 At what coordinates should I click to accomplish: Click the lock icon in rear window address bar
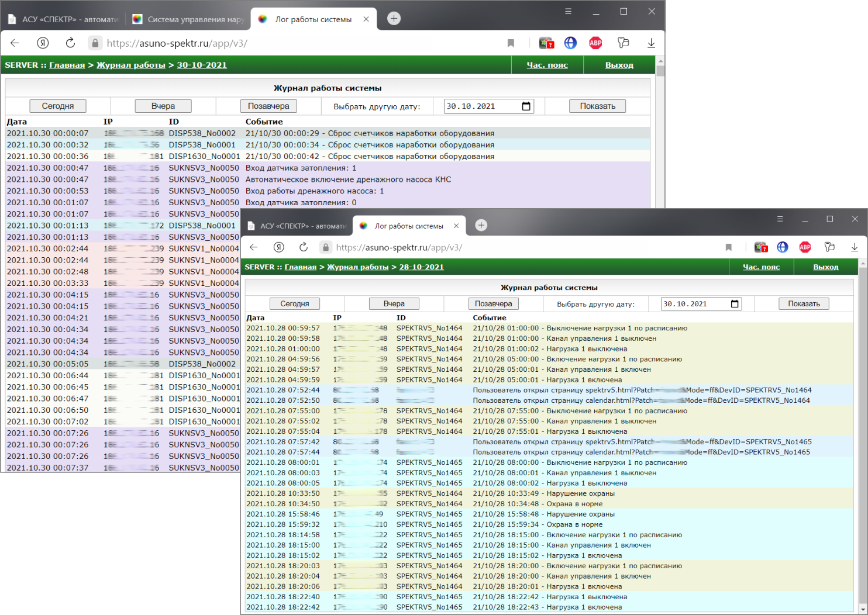pos(95,43)
